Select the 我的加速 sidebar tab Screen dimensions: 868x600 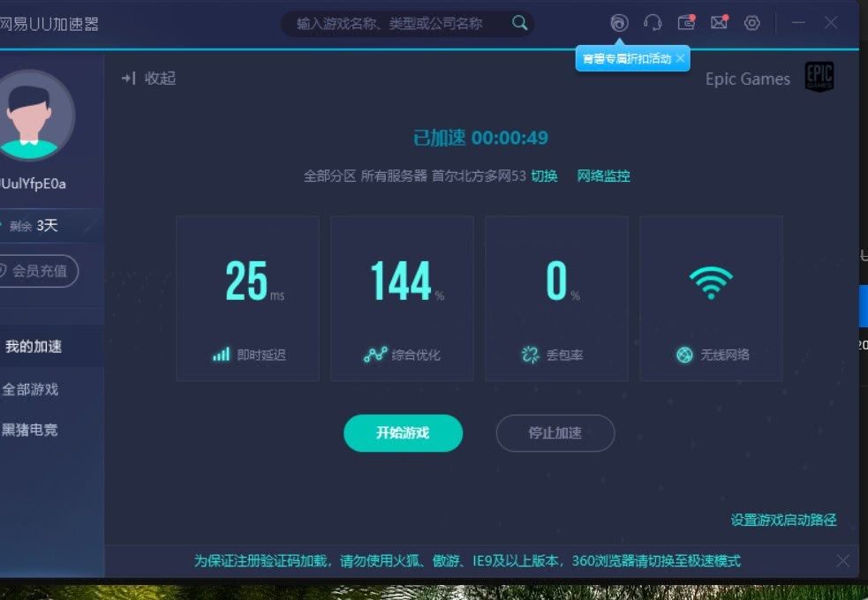(x=52, y=346)
